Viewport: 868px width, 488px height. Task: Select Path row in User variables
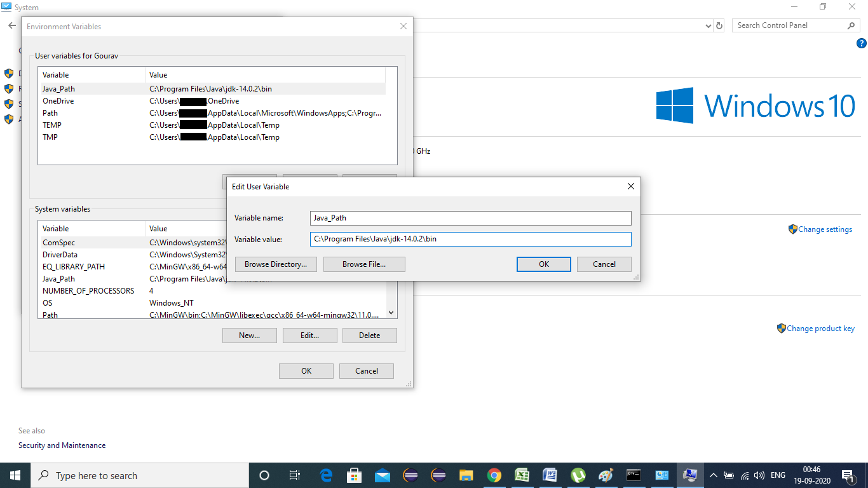(x=212, y=113)
